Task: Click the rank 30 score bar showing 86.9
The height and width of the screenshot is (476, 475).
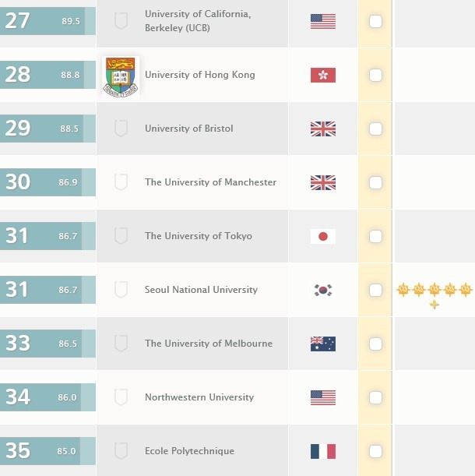Action: pos(47,182)
